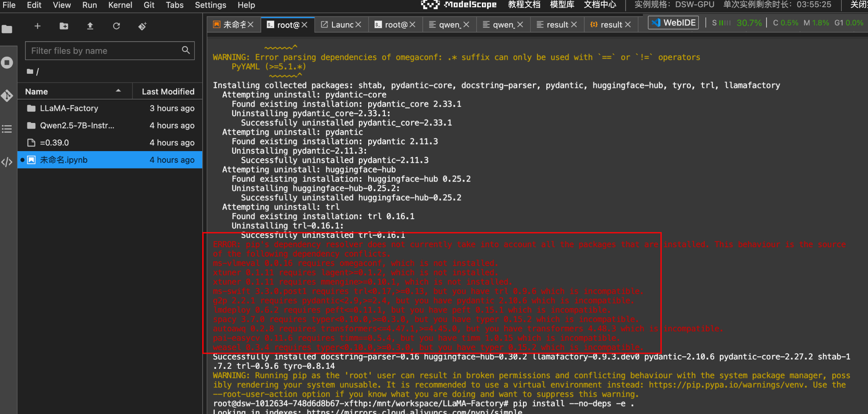The width and height of the screenshot is (868, 414).
Task: Click the pip install --no-deps command line
Action: [x=573, y=404]
